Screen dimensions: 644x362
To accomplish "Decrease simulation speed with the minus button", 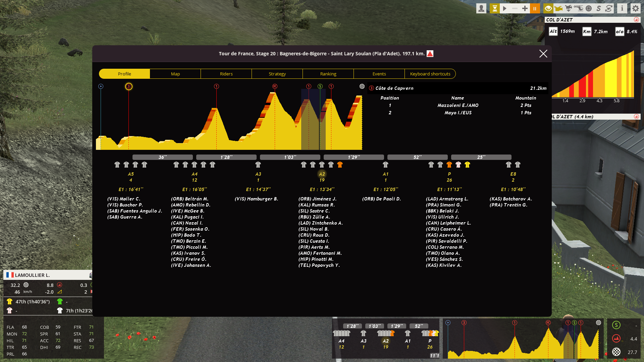I will pyautogui.click(x=515, y=8).
